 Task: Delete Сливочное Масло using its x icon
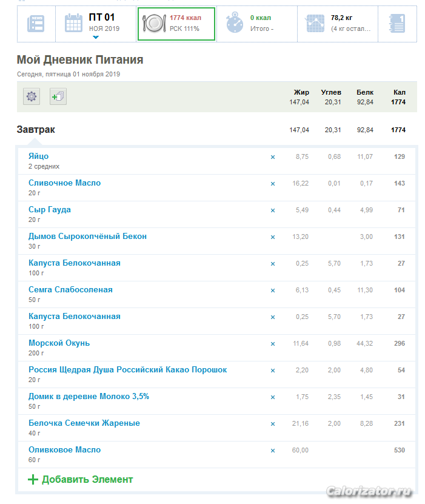272,184
